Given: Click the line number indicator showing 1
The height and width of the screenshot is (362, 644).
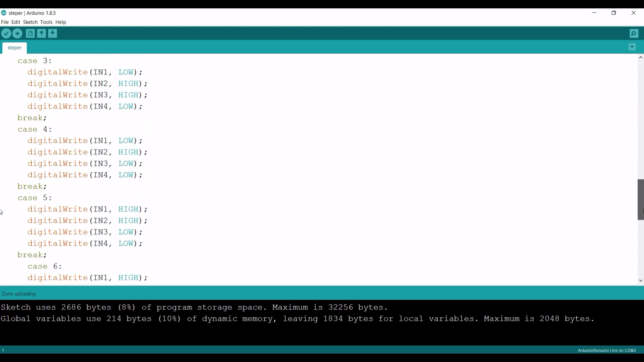Looking at the screenshot, I should coord(3,350).
